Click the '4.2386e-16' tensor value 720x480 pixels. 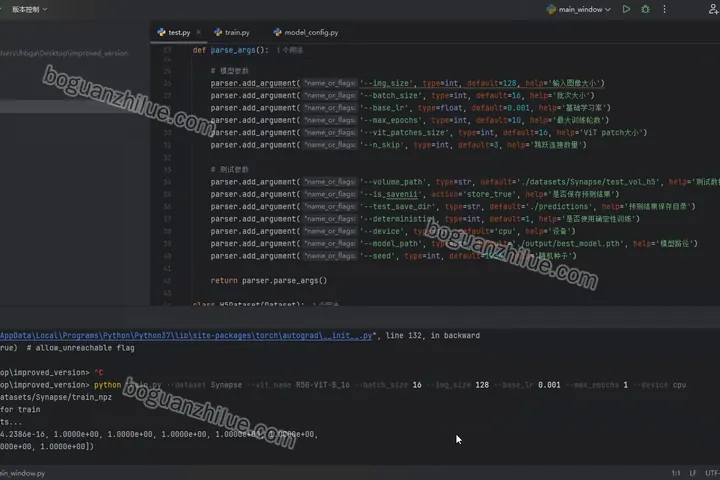click(x=22, y=434)
